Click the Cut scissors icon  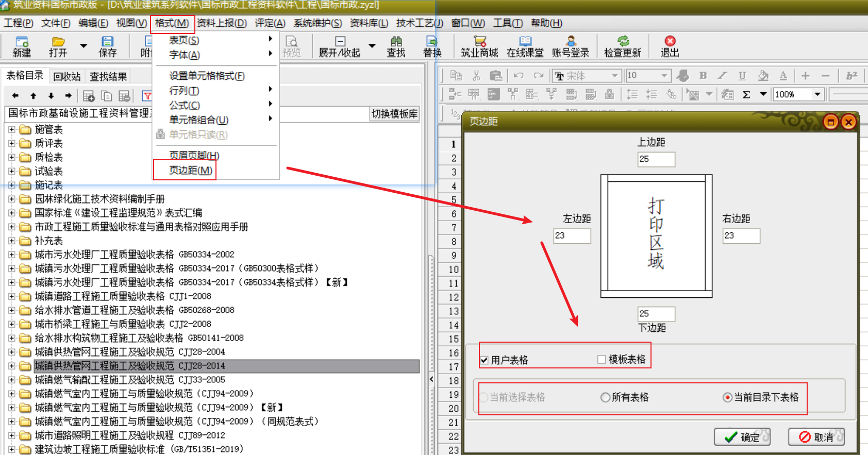click(476, 76)
